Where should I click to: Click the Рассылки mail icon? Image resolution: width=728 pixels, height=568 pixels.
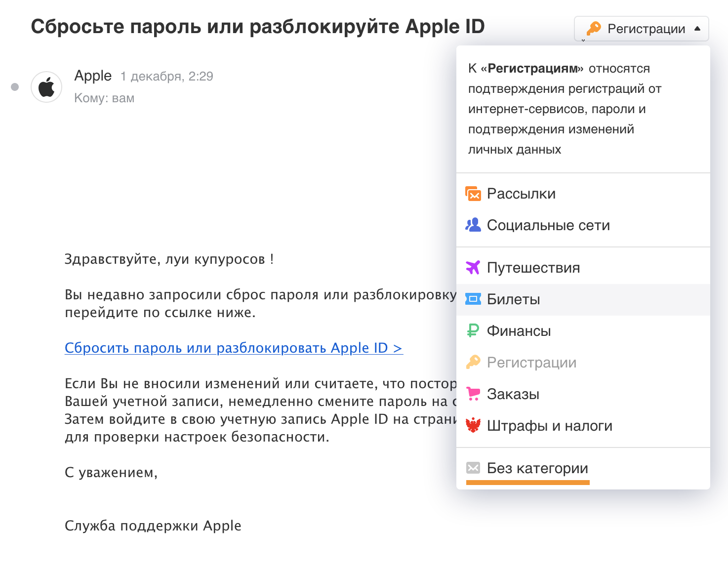coord(473,194)
